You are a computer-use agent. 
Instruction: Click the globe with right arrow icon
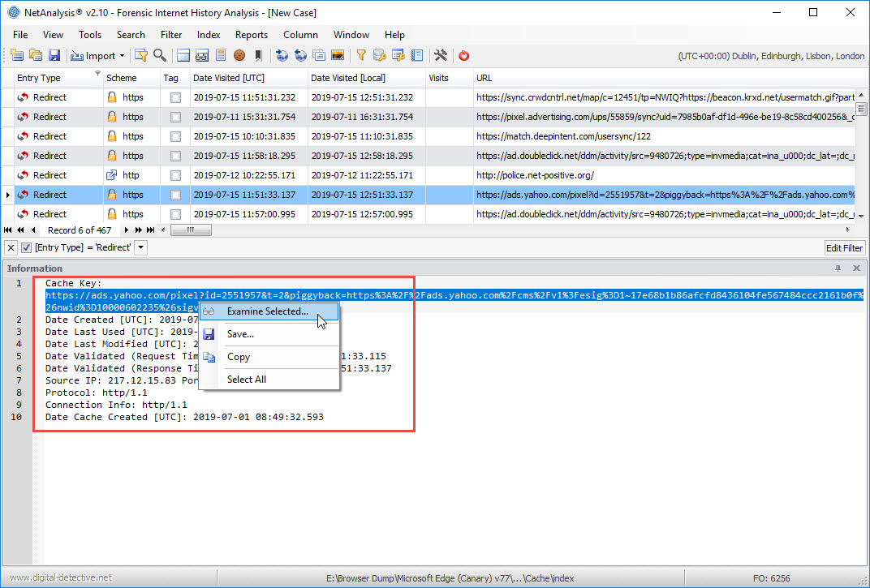coord(282,55)
